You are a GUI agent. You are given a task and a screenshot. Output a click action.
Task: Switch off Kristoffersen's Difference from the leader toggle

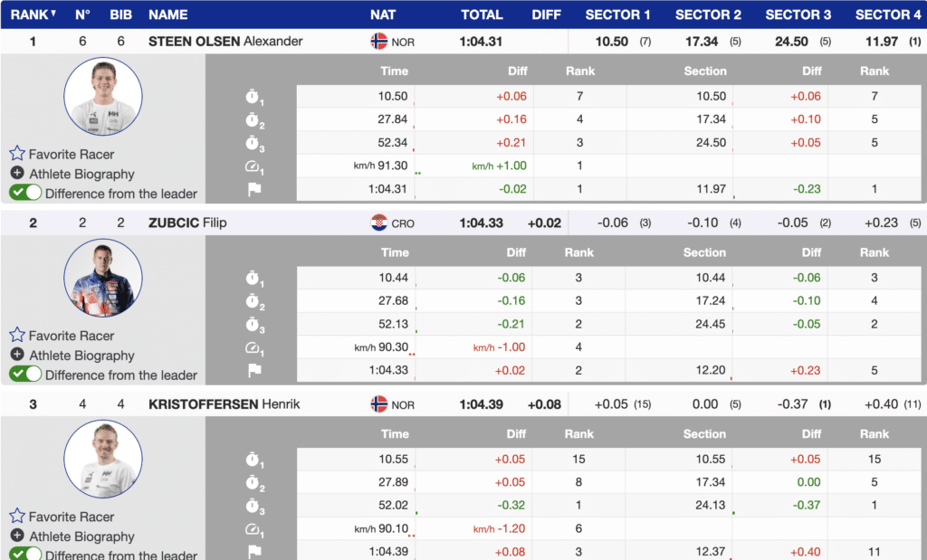point(25,554)
